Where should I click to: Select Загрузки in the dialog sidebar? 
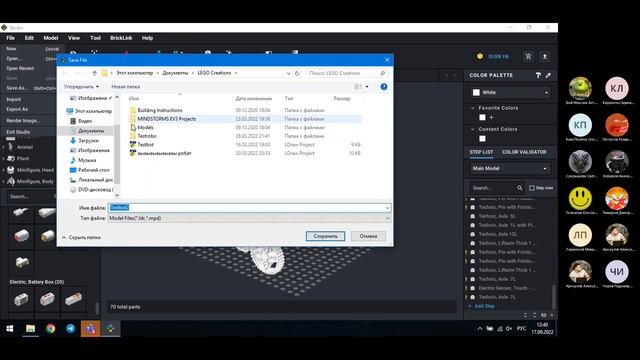(88, 140)
